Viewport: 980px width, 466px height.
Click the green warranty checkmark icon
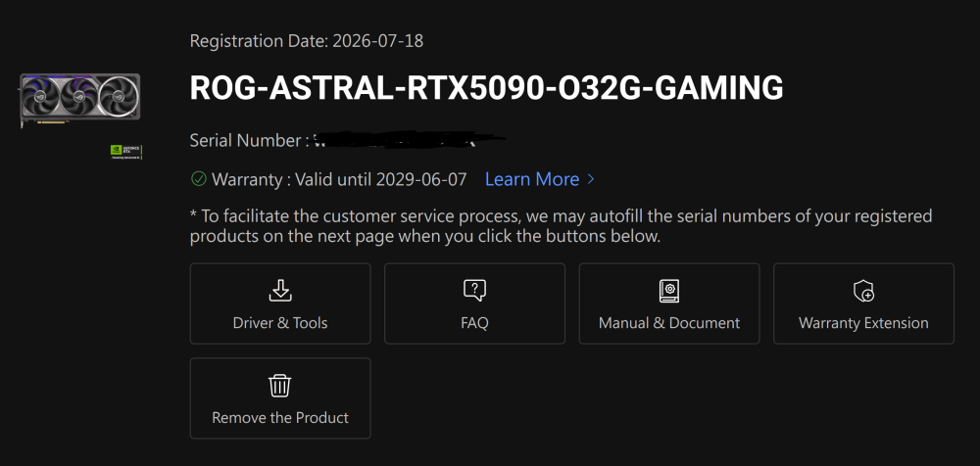(199, 179)
